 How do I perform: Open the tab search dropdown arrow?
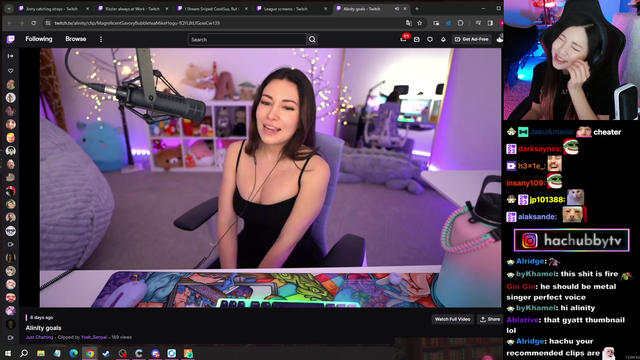click(x=9, y=9)
